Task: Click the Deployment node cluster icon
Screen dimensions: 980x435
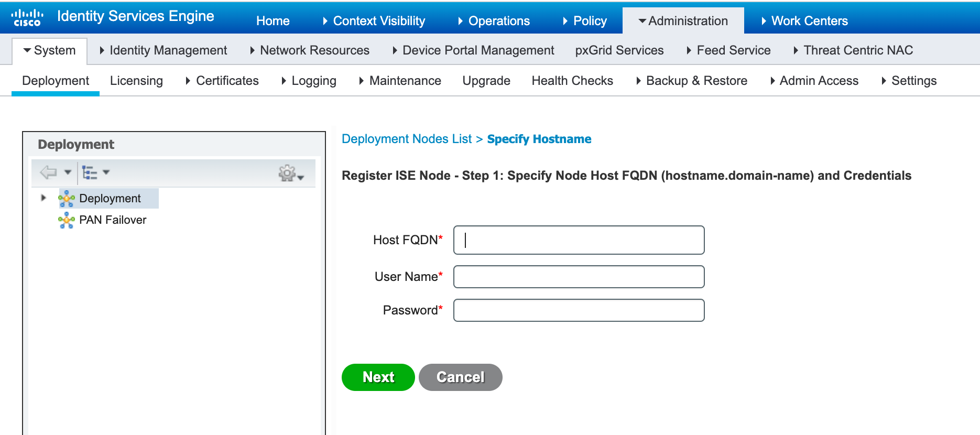Action: tap(67, 199)
